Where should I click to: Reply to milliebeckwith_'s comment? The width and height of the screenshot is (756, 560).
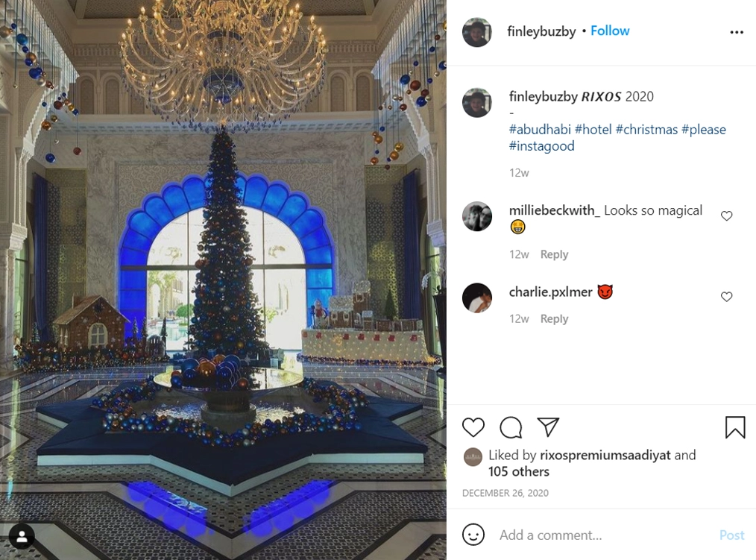tap(554, 254)
